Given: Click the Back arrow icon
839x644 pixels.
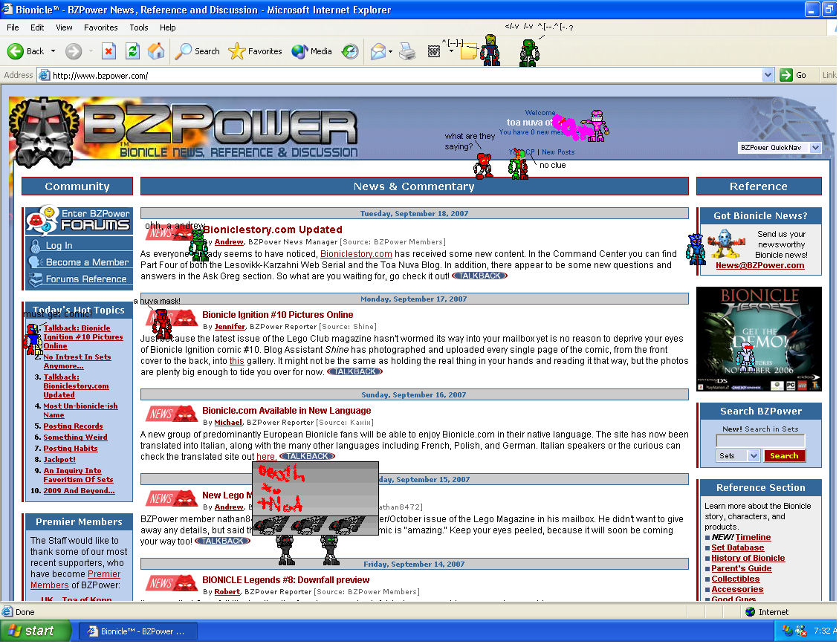Looking at the screenshot, I should (15, 51).
